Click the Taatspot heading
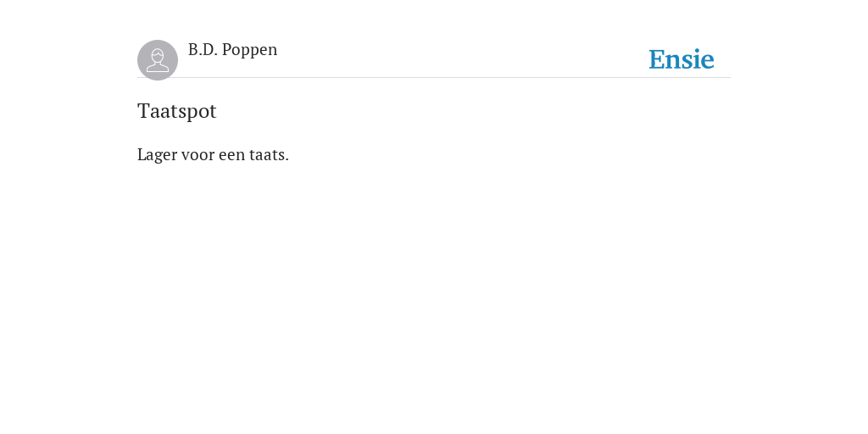The width and height of the screenshot is (868, 434). [176, 111]
